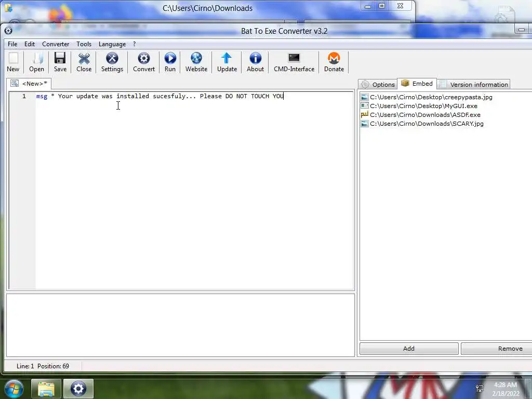Check for updates with the Update icon
The image size is (532, 399).
pyautogui.click(x=227, y=62)
